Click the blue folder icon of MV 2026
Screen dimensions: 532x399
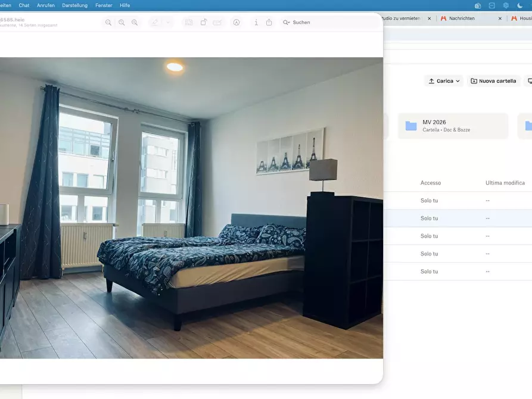click(x=411, y=126)
